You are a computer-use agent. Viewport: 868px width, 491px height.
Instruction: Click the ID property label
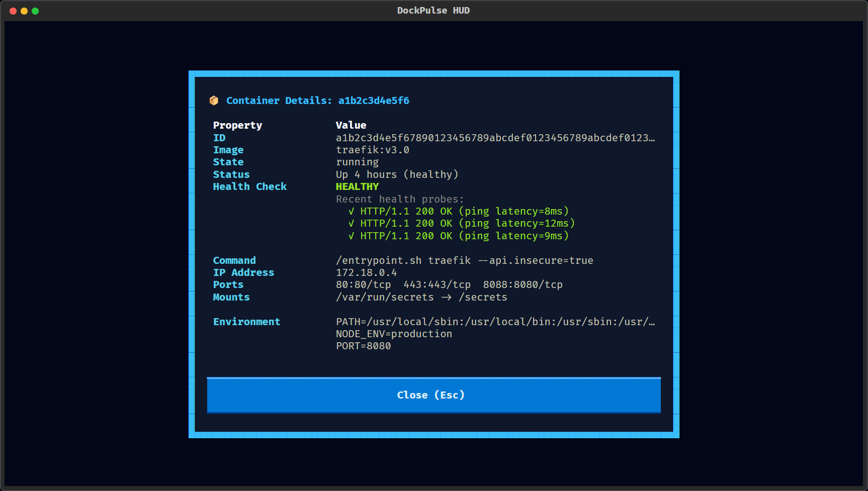[219, 138]
